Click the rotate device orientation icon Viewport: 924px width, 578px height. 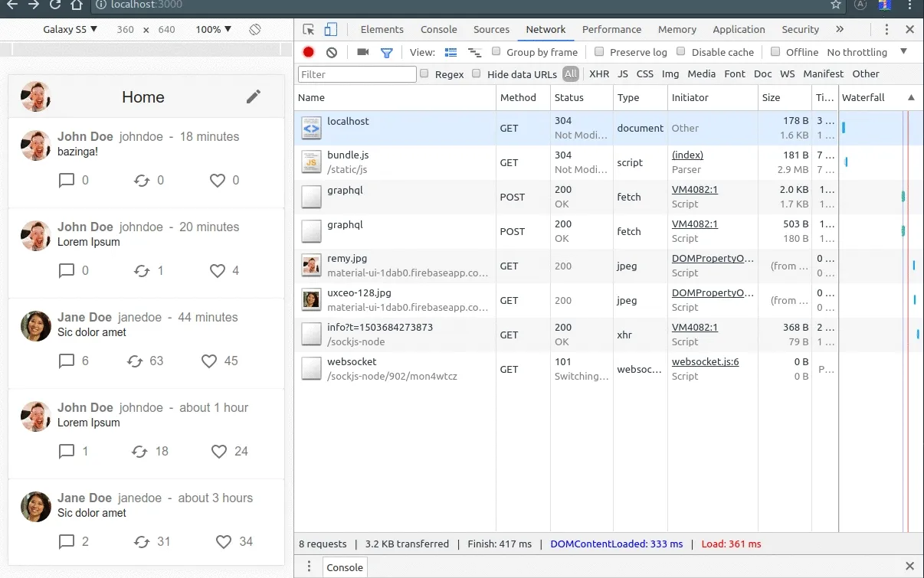(x=255, y=30)
